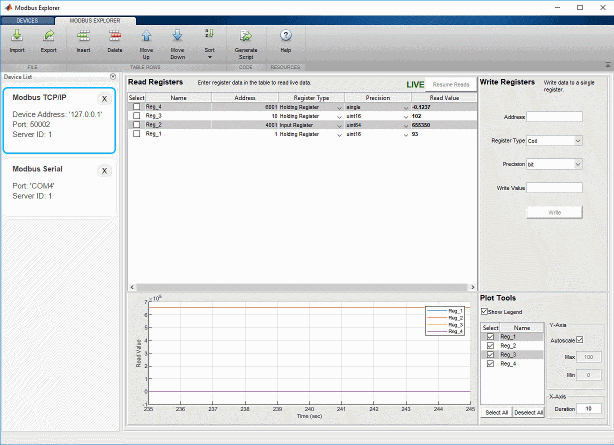Tick the Reg_1 row checkbox in read table
614x445 pixels.
136,134
